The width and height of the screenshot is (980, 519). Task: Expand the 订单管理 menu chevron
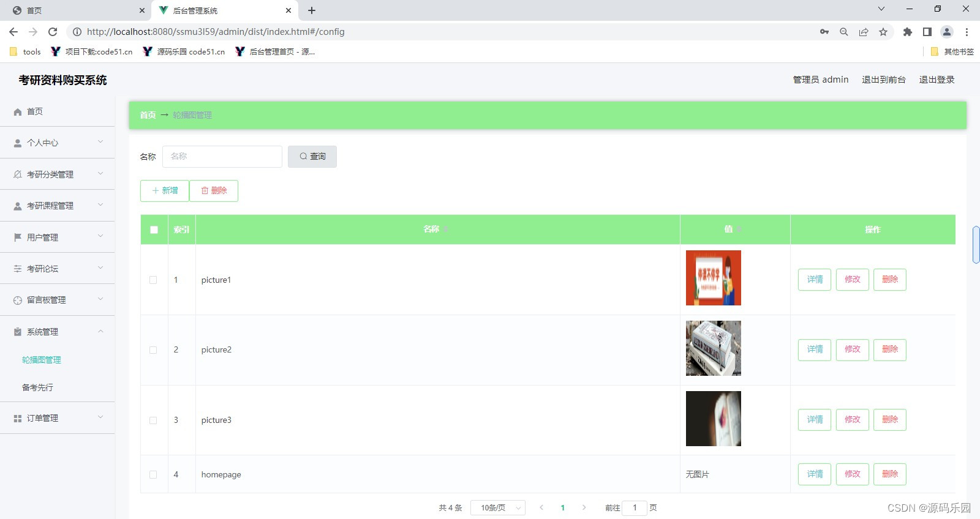[100, 417]
